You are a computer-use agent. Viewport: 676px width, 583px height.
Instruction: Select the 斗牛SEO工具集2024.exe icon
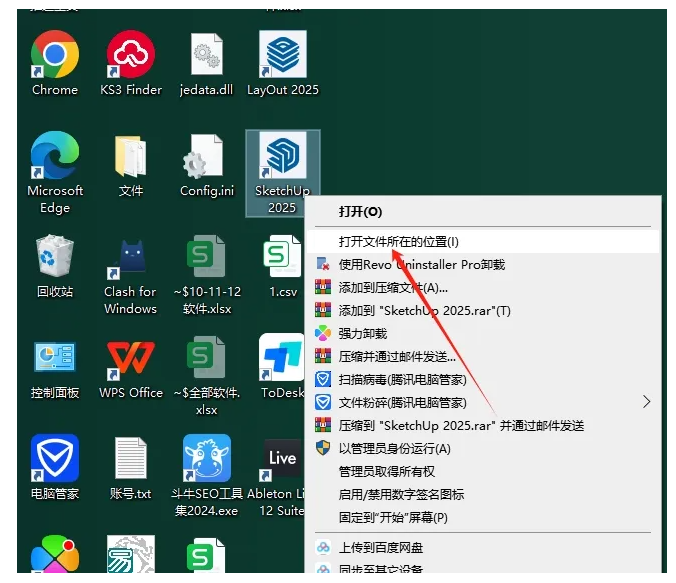(x=207, y=476)
